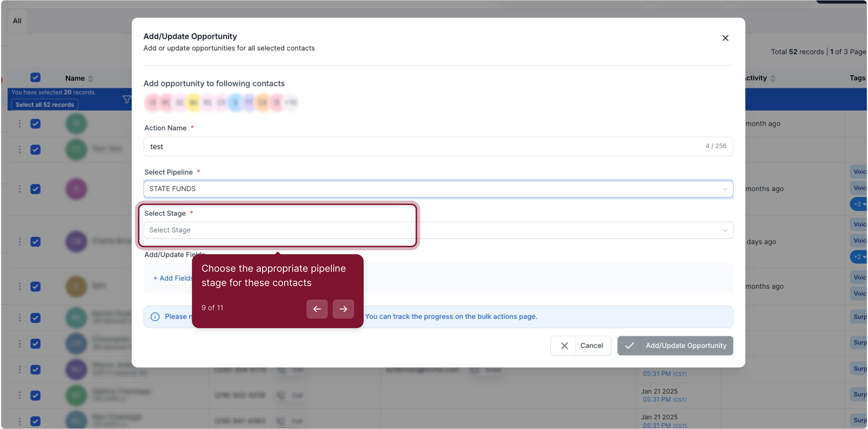This screenshot has width=868, height=429.
Task: Expand the Select Stage dropdown
Action: tap(438, 230)
